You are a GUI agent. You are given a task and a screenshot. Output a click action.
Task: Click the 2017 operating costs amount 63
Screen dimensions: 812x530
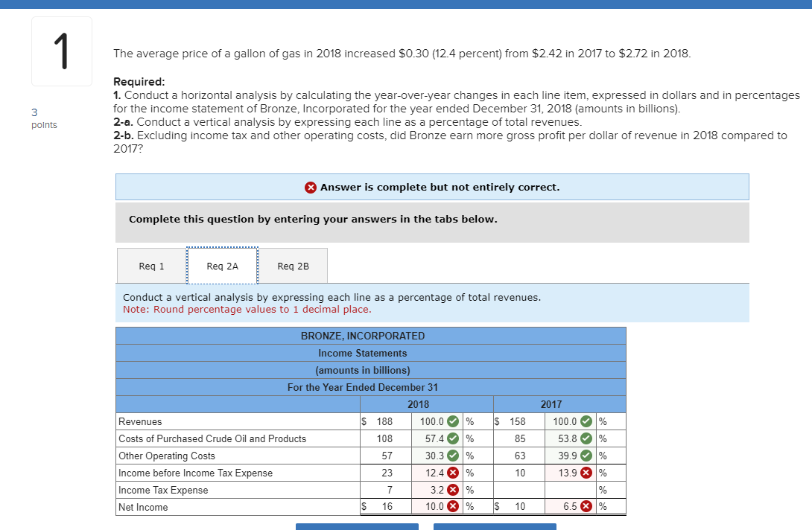click(x=521, y=456)
